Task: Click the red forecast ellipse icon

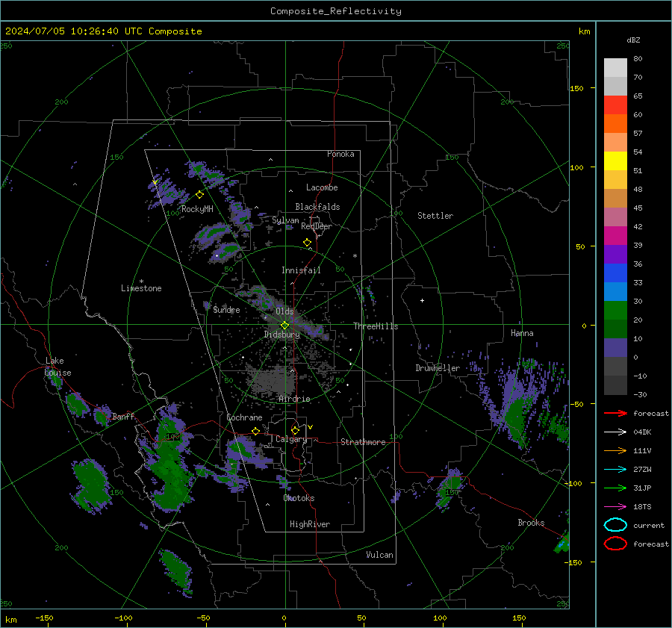Action: [x=615, y=544]
